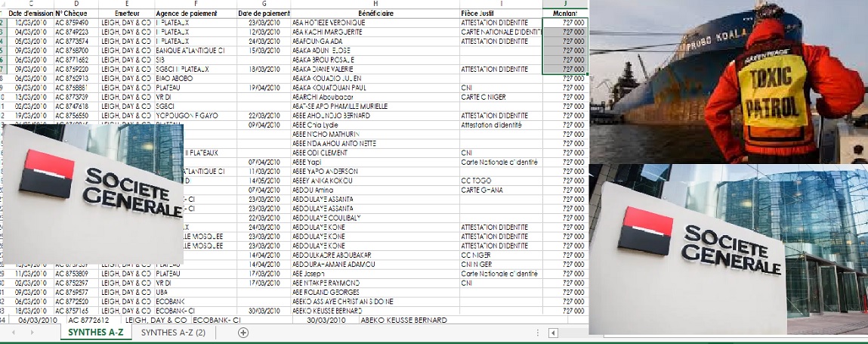Select cheque cell AC 8762913
Image resolution: width=868 pixels, height=344 pixels.
coord(76,79)
